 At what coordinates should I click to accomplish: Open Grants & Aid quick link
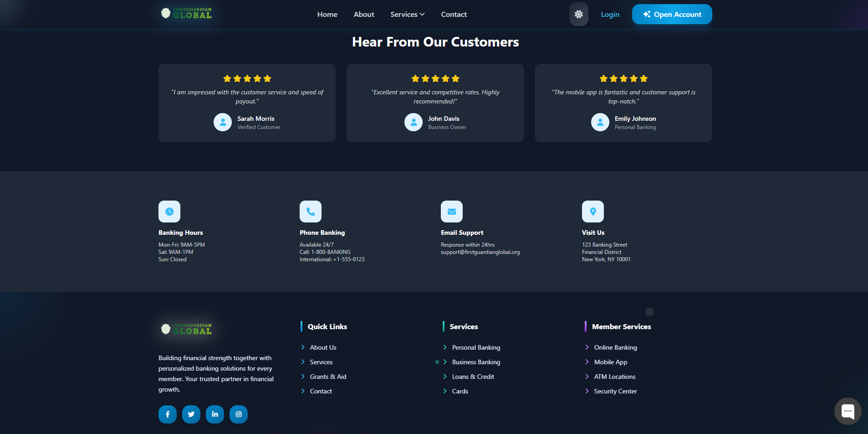pyautogui.click(x=328, y=377)
